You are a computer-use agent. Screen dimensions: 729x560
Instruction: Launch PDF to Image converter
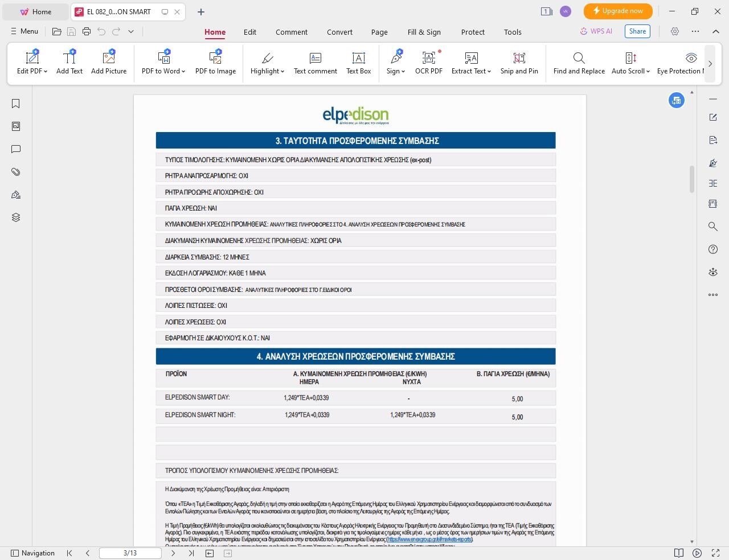[x=215, y=62]
